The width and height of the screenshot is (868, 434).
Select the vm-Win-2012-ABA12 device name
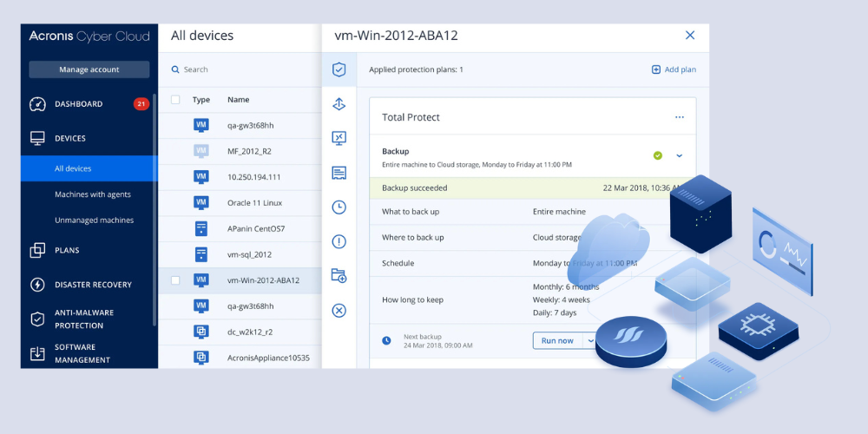[x=264, y=280]
